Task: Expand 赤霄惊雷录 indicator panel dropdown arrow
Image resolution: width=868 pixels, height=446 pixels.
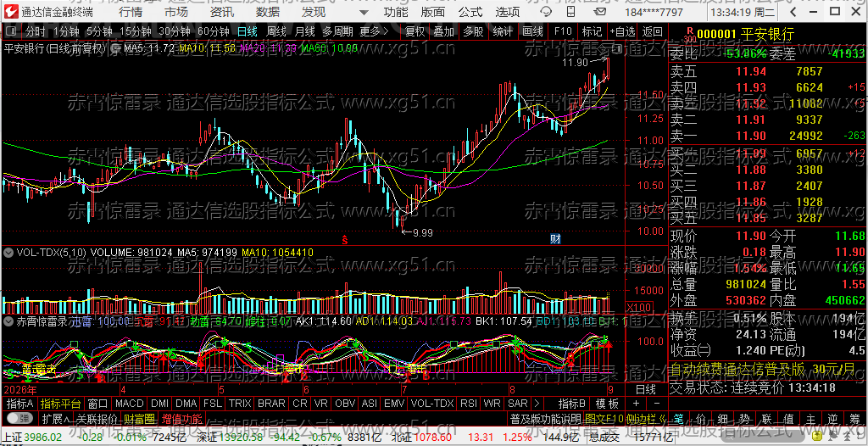Action: [x=8, y=321]
